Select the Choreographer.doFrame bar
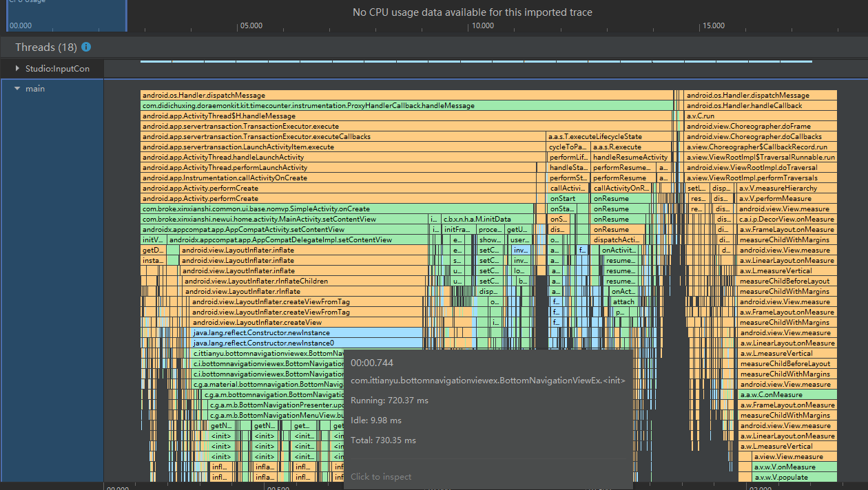 [x=761, y=127]
